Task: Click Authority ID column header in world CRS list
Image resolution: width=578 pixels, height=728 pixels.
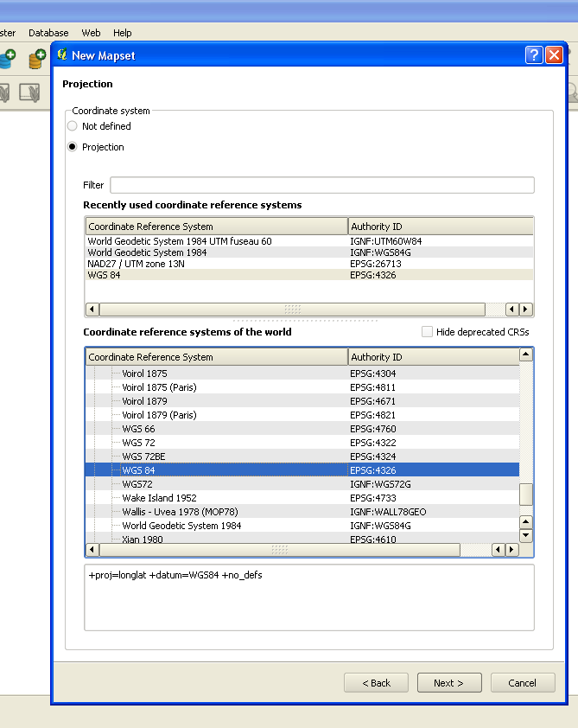Action: coord(433,356)
